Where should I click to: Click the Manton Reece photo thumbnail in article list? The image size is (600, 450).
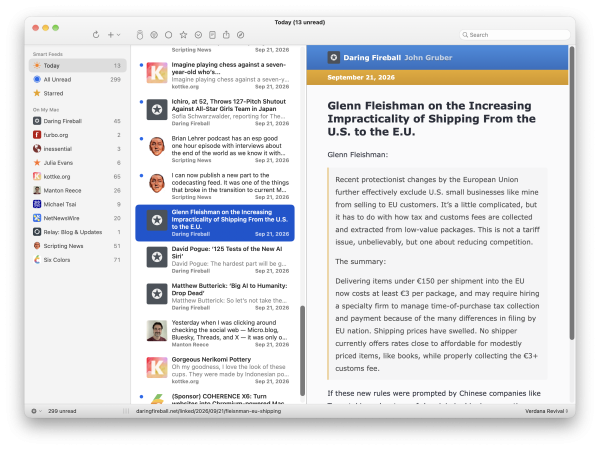[x=157, y=331]
